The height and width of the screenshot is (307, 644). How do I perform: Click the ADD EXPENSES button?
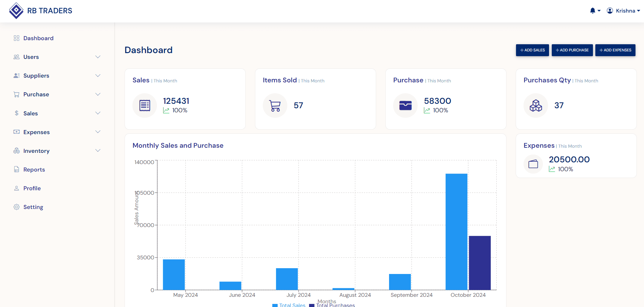(615, 50)
